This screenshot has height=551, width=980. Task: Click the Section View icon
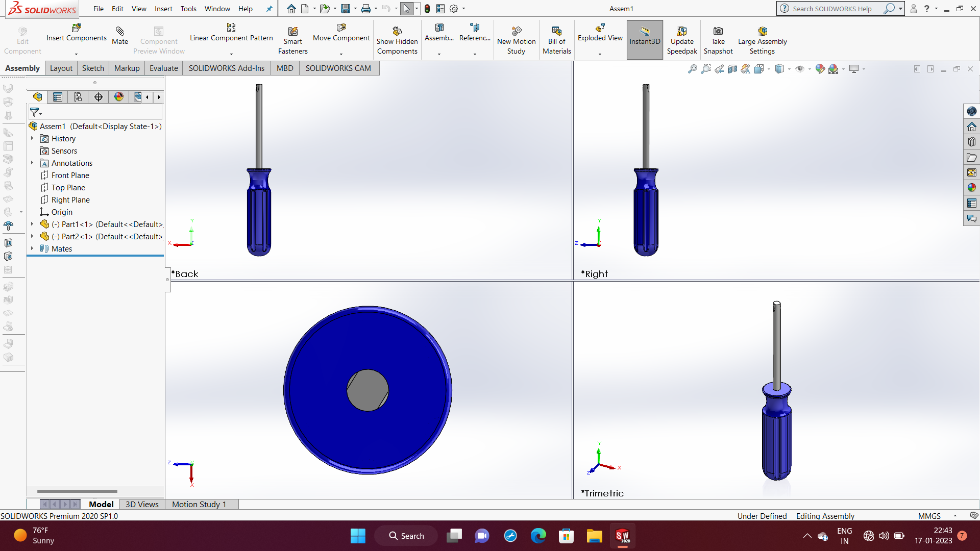click(732, 69)
